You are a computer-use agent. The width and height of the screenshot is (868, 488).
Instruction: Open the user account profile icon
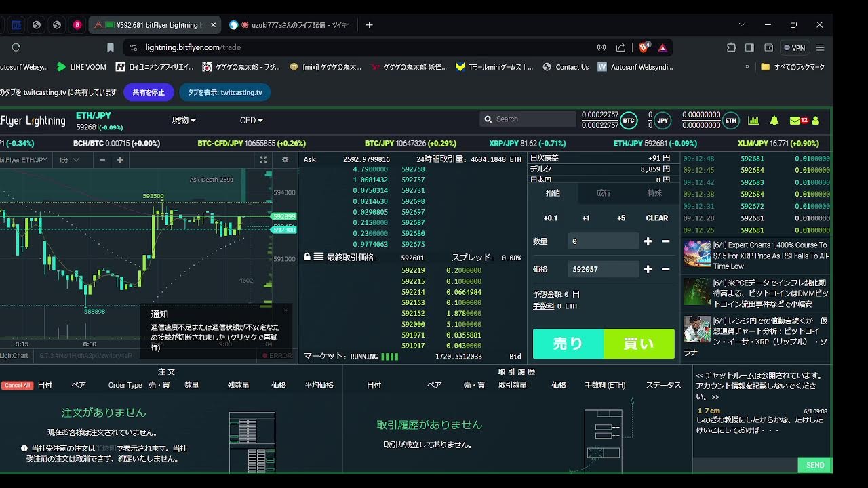click(x=816, y=121)
